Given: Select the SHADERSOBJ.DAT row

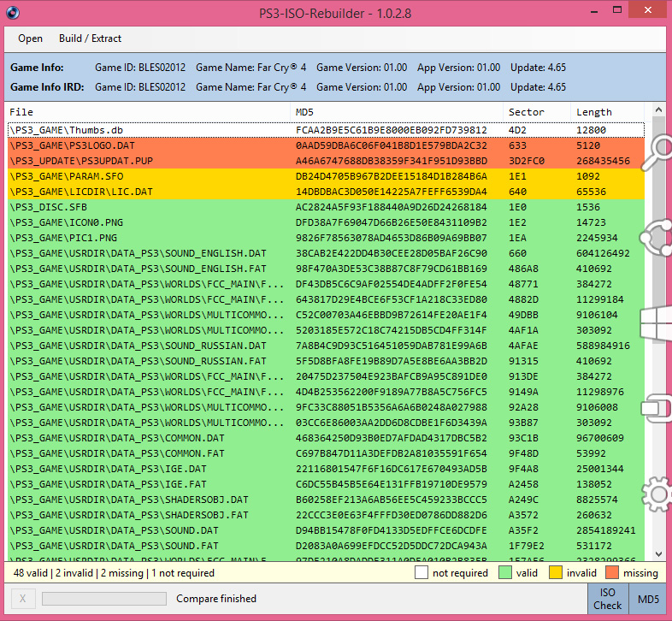Looking at the screenshot, I should [x=326, y=500].
